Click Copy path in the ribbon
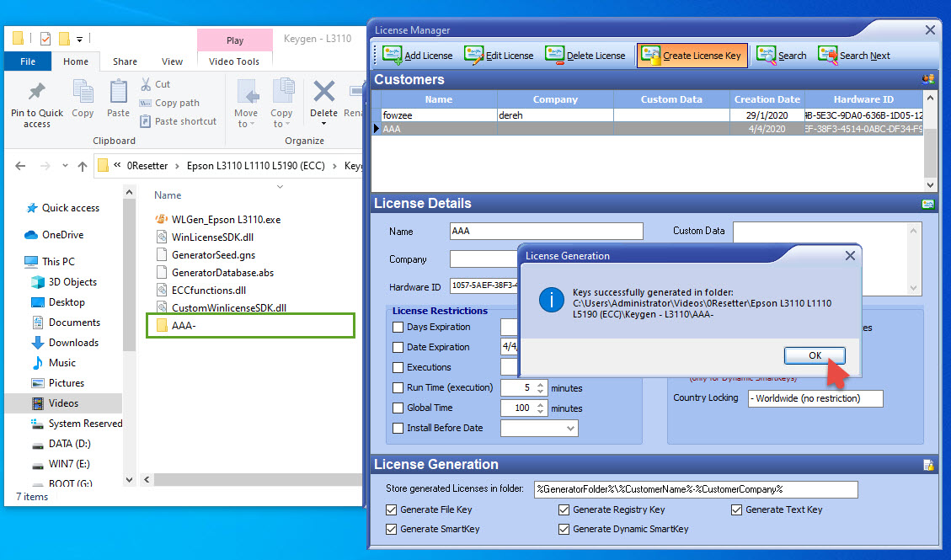 pyautogui.click(x=170, y=103)
